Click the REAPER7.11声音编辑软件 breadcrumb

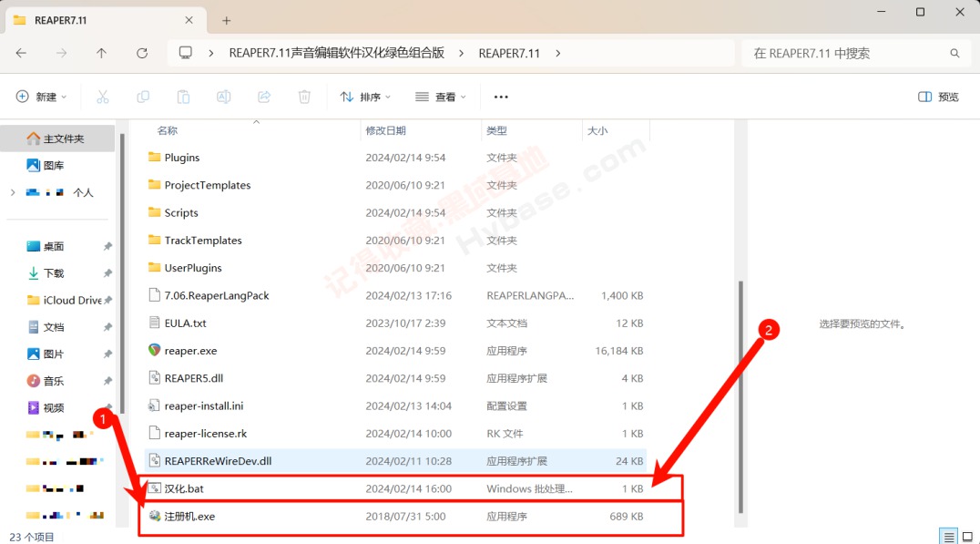[x=336, y=53]
